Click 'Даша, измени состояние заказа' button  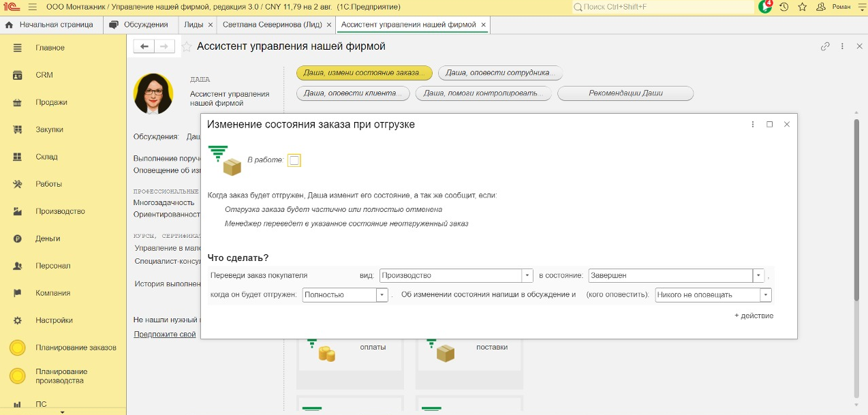tap(365, 73)
